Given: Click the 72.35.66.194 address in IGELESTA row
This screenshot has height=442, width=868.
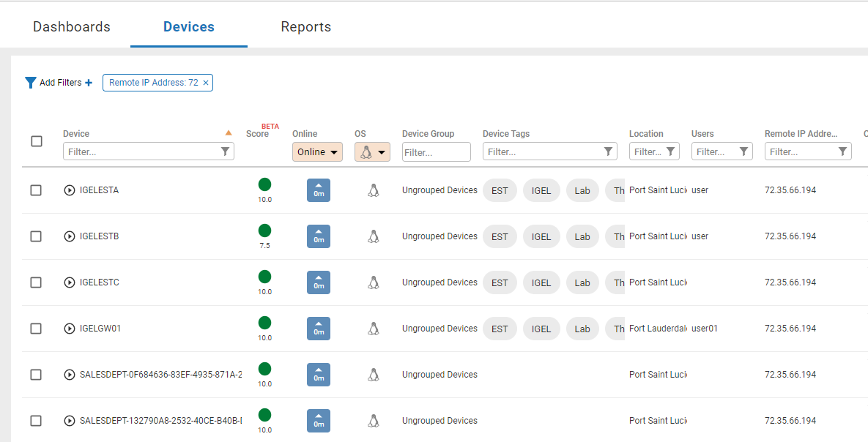Looking at the screenshot, I should pyautogui.click(x=790, y=190).
